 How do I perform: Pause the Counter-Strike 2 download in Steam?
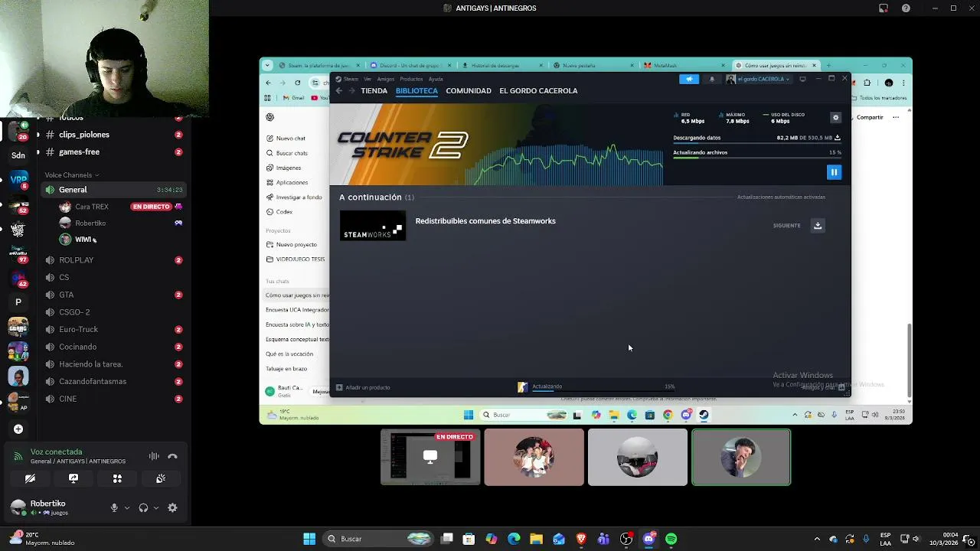pos(834,172)
